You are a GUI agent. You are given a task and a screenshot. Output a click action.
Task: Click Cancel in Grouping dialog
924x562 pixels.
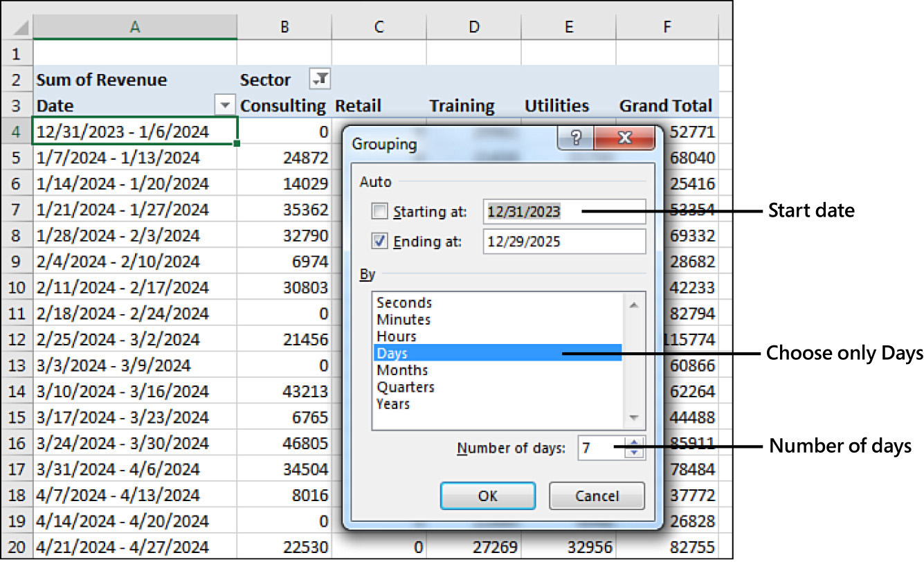[597, 496]
